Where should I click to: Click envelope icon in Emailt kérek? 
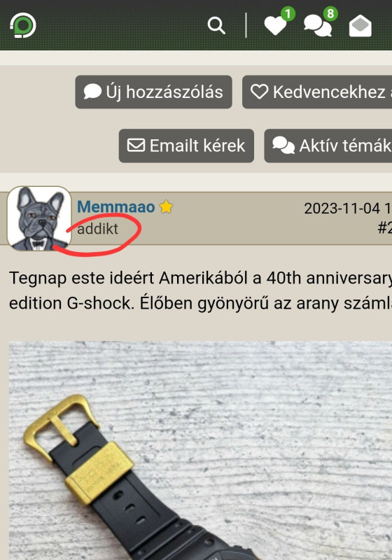[136, 146]
